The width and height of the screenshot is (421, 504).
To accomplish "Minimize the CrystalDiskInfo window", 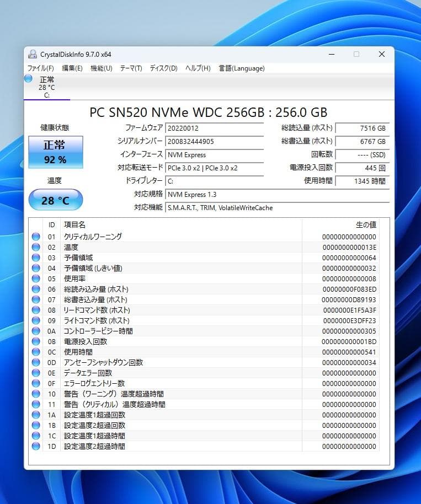I will [332, 55].
